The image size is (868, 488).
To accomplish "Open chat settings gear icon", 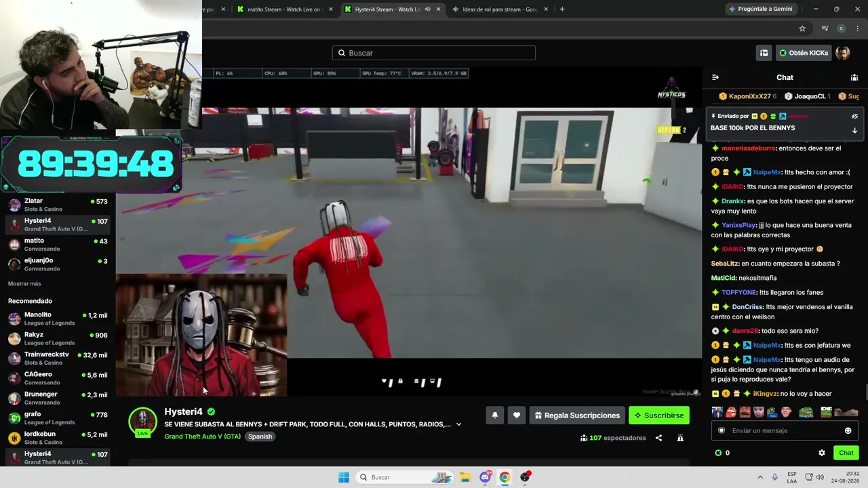I will 822,453.
